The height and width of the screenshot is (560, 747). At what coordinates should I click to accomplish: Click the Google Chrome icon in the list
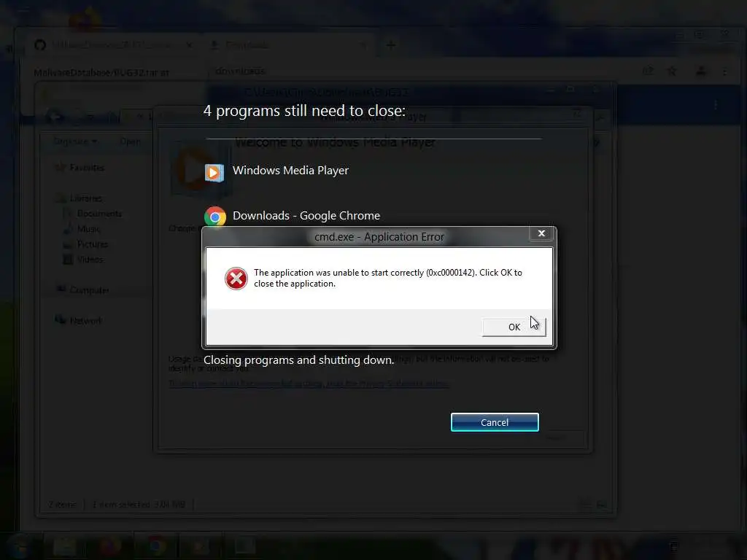tap(215, 217)
